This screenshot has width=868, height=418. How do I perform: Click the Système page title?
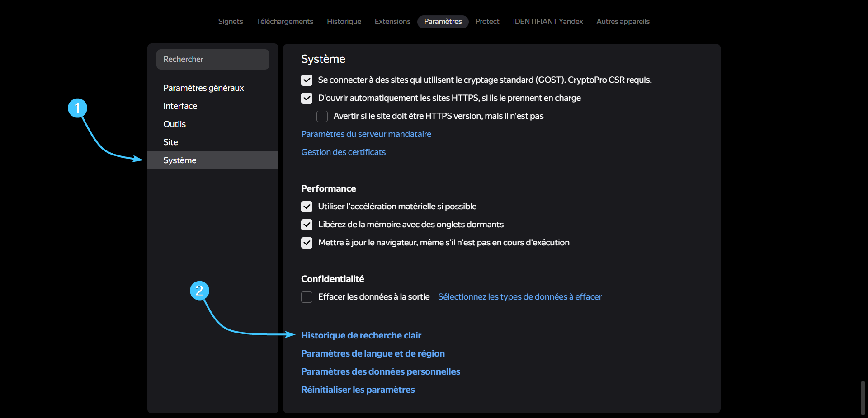coord(323,59)
